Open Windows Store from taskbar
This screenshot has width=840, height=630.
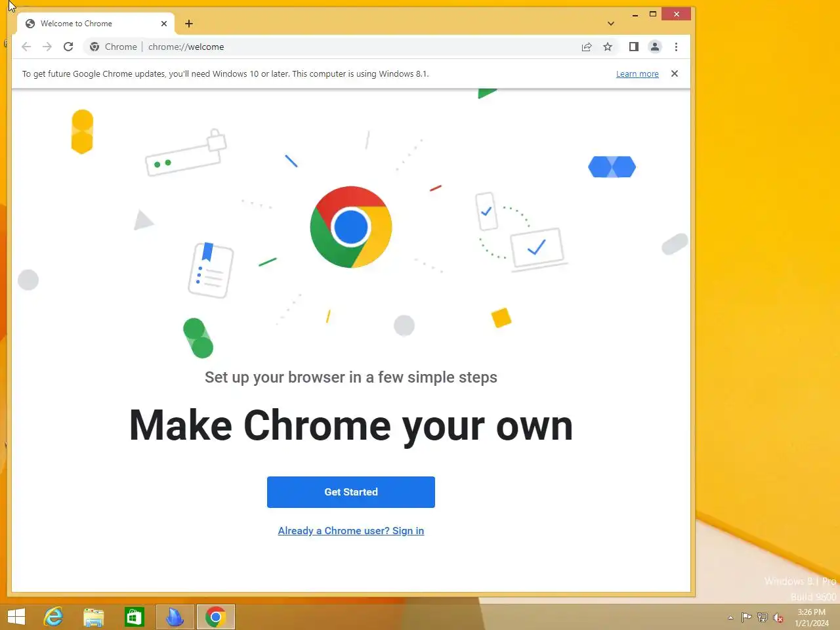135,617
